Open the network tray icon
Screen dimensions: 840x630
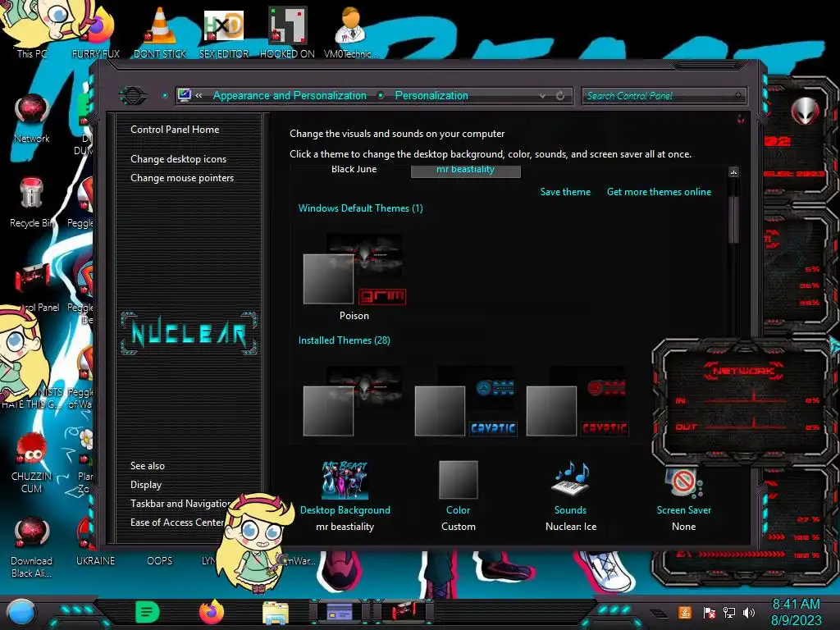point(728,612)
